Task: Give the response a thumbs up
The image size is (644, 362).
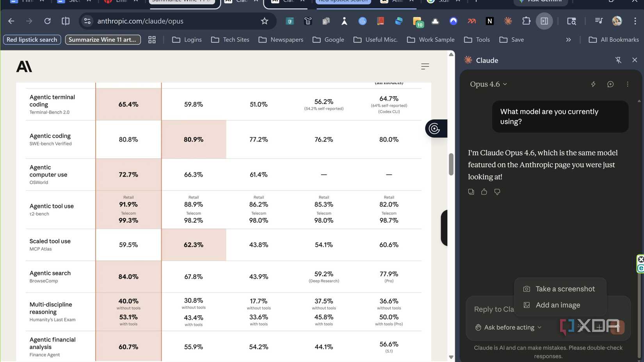Action: point(484,192)
